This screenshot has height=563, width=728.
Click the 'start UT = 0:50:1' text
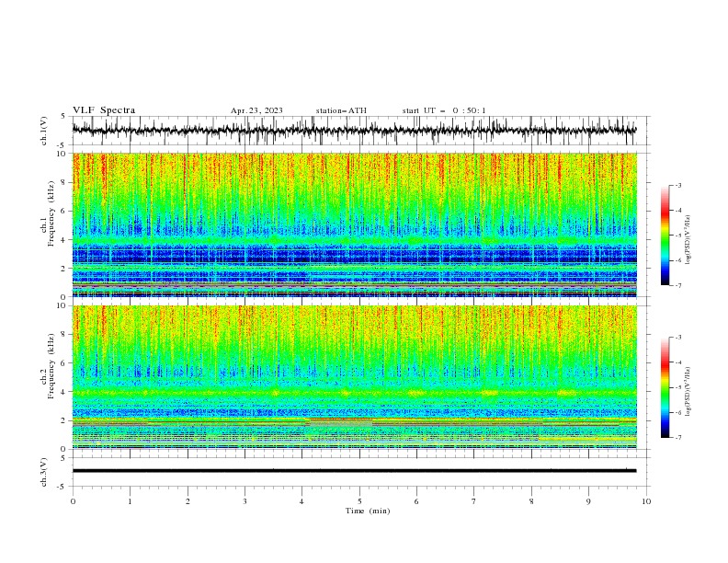point(444,110)
